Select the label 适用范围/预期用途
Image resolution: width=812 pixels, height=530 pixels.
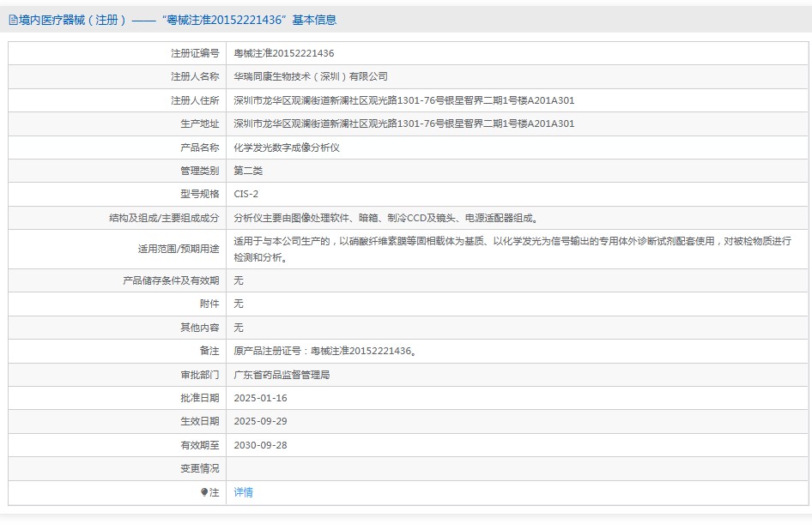179,249
